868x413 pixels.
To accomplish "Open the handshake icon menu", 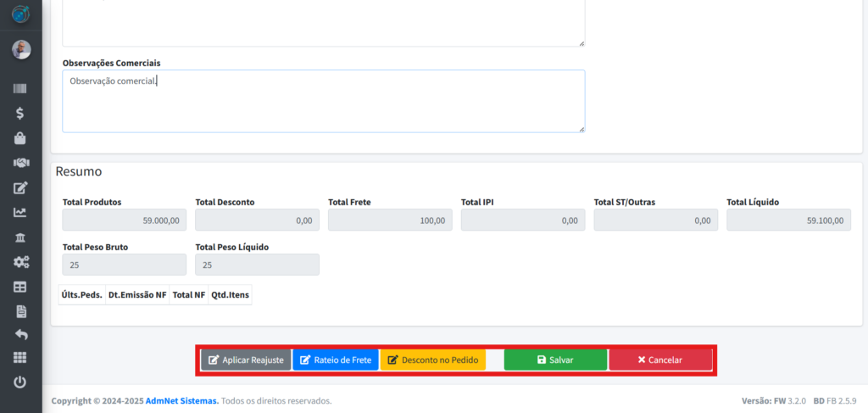I will (20, 162).
